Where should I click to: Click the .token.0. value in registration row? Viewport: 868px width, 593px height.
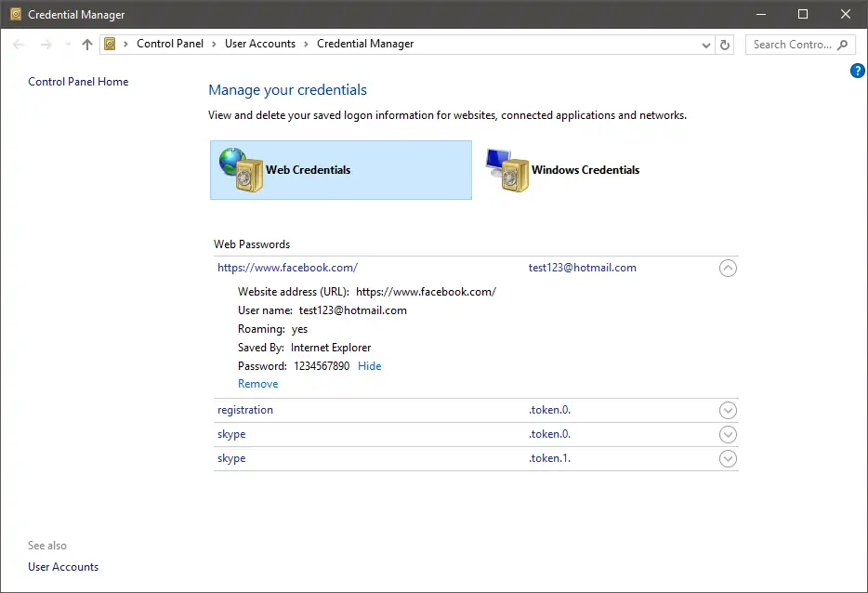click(x=549, y=410)
